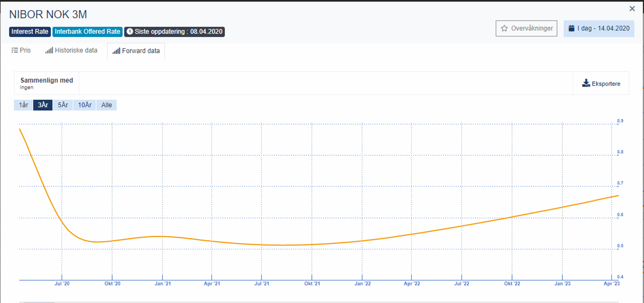Click the orange curve near Jan '21
The image size is (644, 303).
coord(163,236)
